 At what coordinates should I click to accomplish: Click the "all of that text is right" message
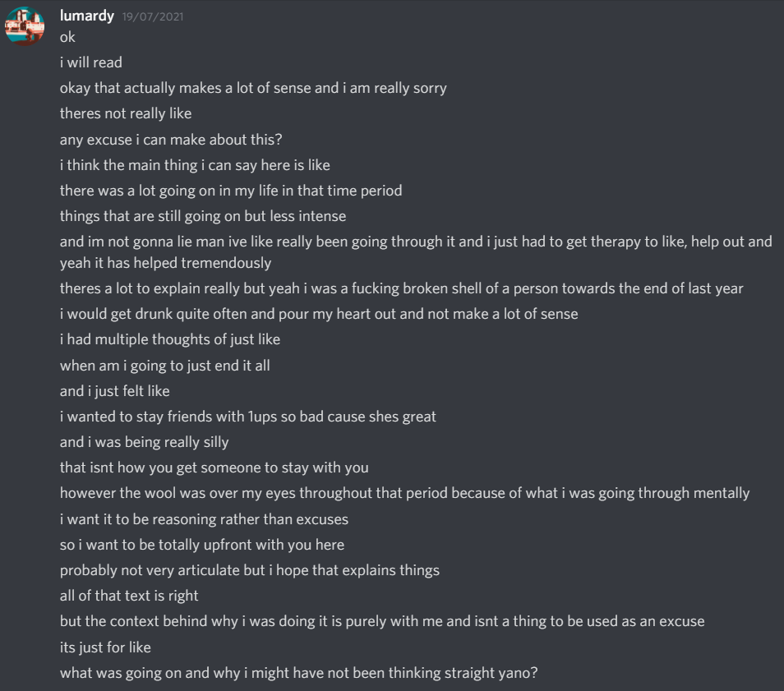tap(129, 596)
